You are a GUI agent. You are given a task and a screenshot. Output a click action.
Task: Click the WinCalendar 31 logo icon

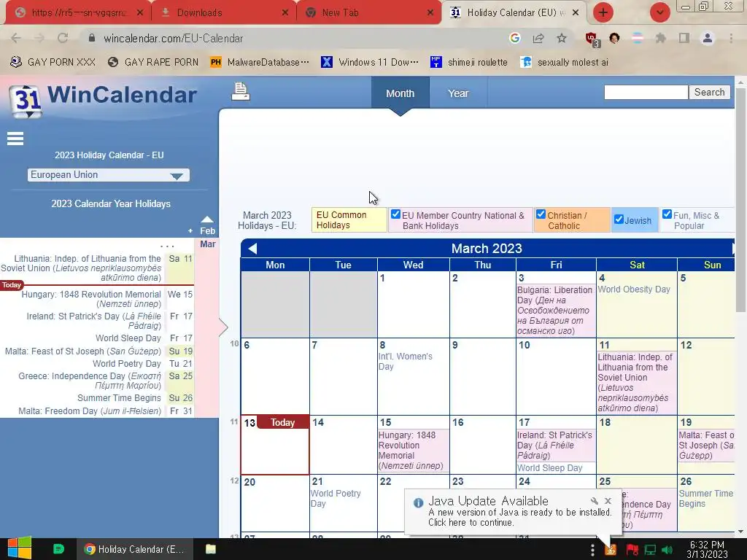pyautogui.click(x=26, y=101)
